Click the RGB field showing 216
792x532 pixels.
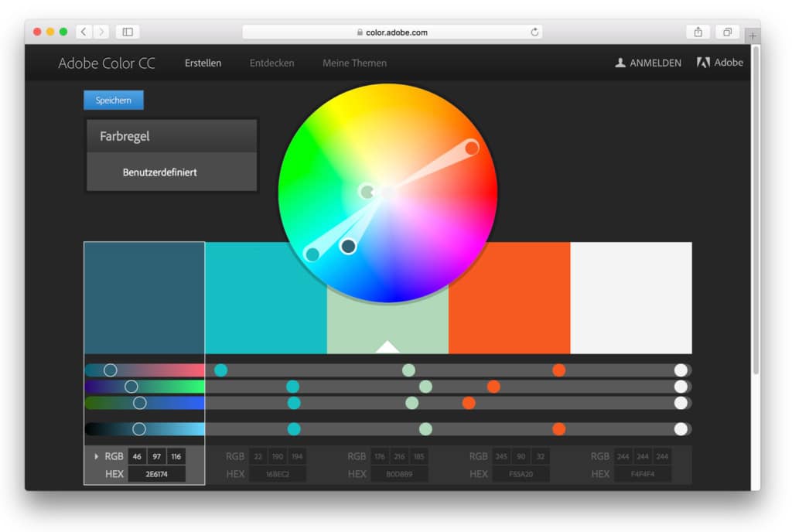399,456
